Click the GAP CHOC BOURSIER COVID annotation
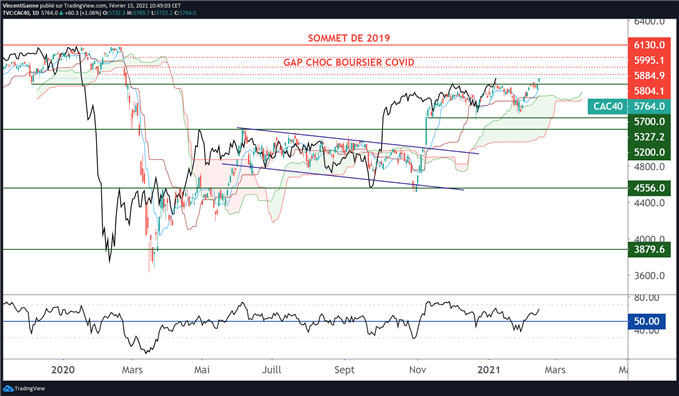This screenshot has height=396, width=679. point(349,62)
